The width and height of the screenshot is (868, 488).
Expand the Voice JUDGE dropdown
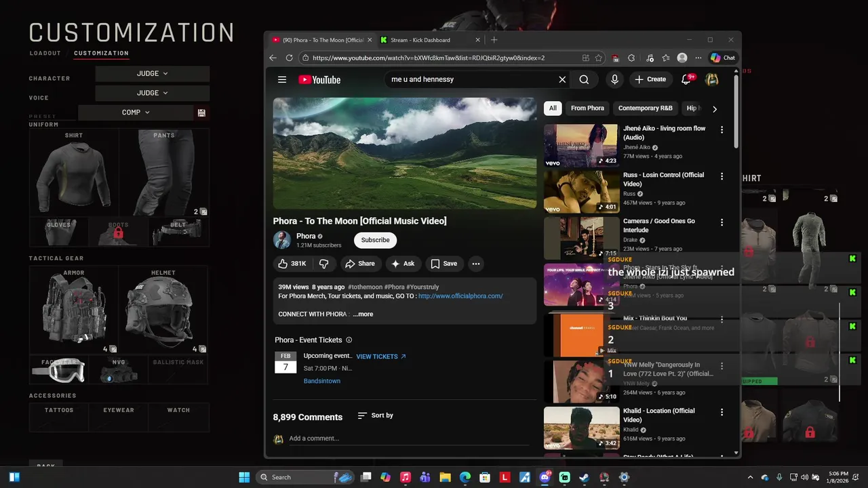(153, 93)
